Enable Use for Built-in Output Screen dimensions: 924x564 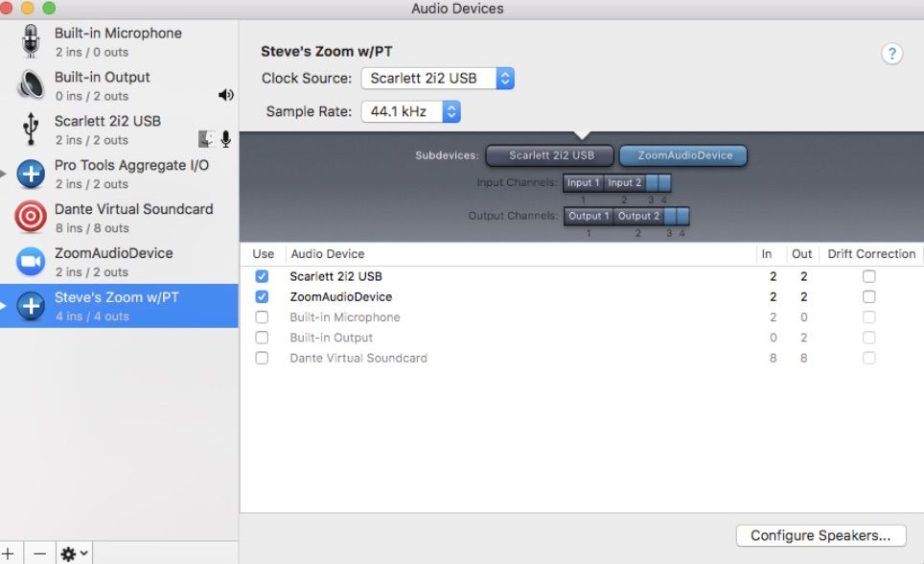(262, 338)
